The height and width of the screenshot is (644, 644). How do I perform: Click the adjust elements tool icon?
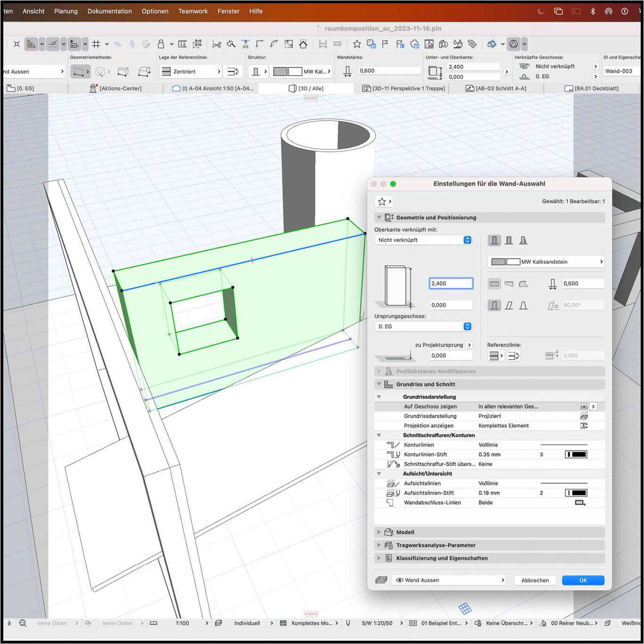(246, 44)
